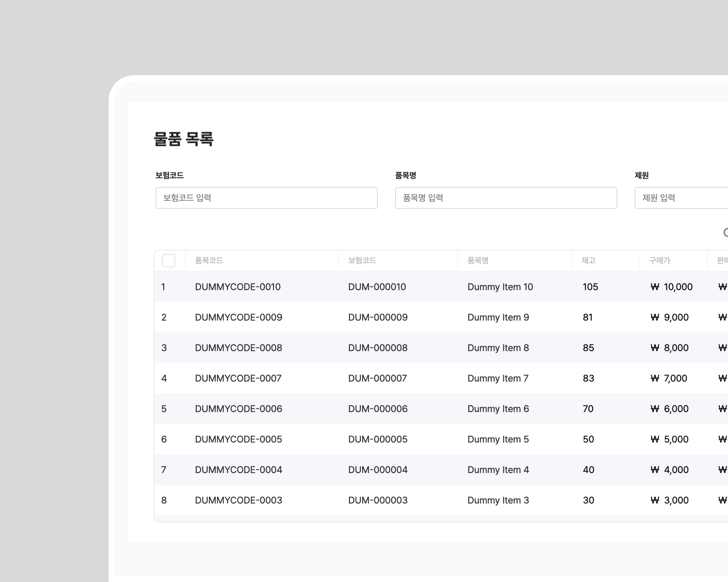Tick the select-all checkbox in the table header
The height and width of the screenshot is (582, 728).
(x=168, y=261)
